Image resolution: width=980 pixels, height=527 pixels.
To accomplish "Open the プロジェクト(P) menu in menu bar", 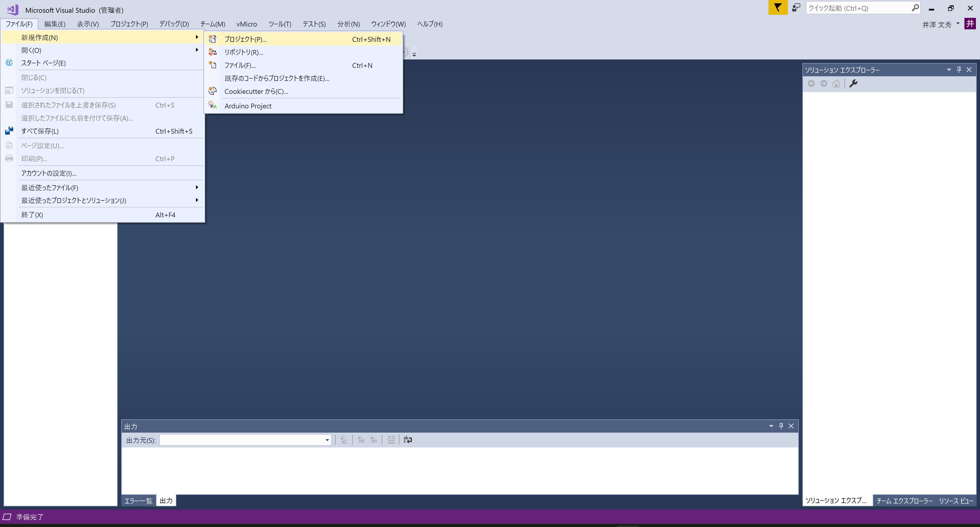I will pyautogui.click(x=129, y=24).
